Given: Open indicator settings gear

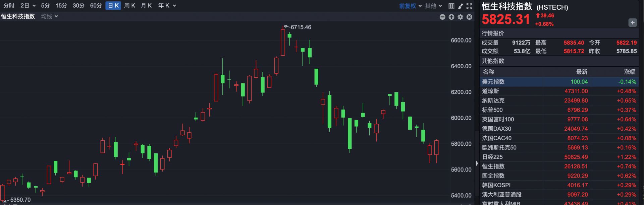Looking at the screenshot, I should [x=460, y=17].
